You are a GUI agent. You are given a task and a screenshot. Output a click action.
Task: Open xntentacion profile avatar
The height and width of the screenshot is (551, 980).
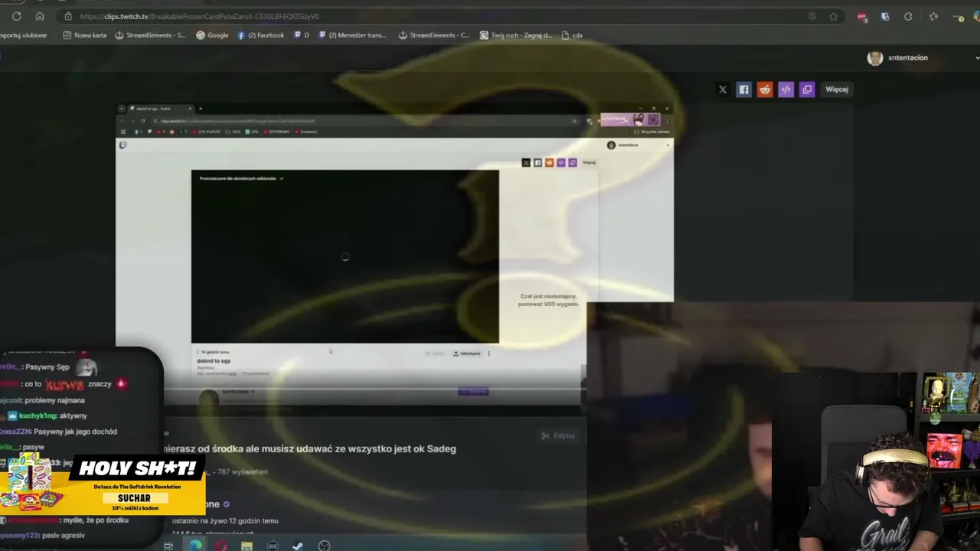point(874,58)
